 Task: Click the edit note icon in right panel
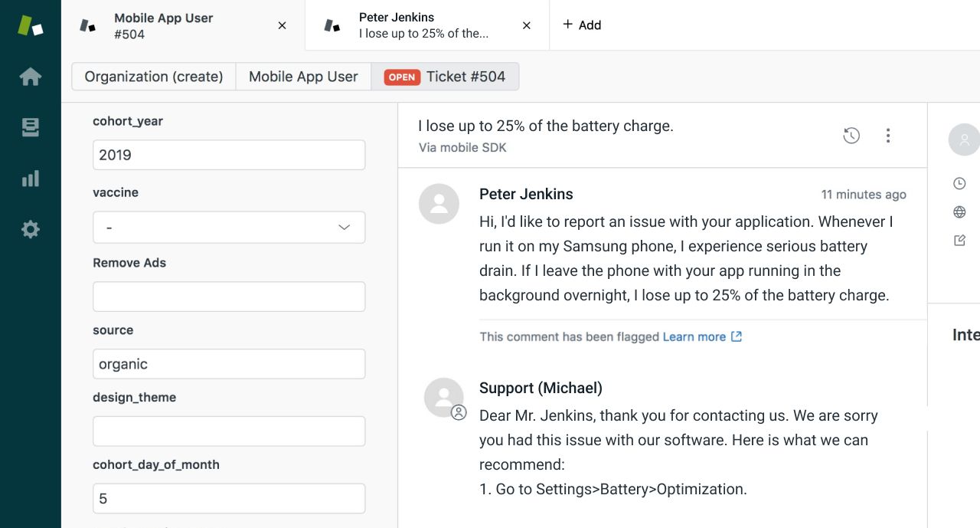(959, 241)
